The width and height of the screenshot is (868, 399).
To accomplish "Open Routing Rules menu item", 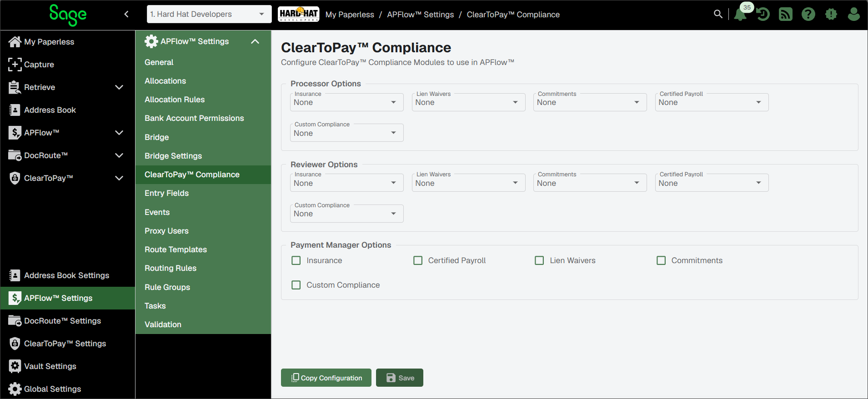I will click(203, 268).
